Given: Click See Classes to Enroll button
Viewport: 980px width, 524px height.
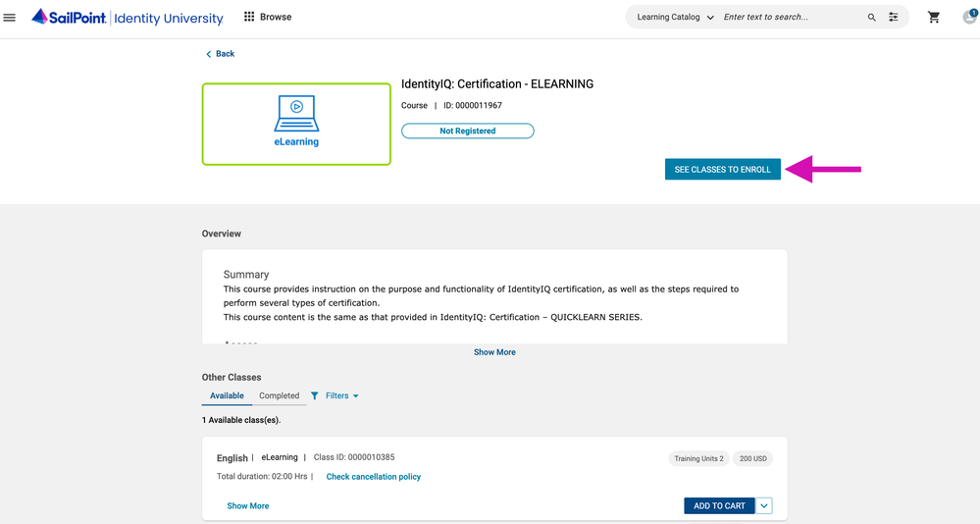Looking at the screenshot, I should (722, 170).
